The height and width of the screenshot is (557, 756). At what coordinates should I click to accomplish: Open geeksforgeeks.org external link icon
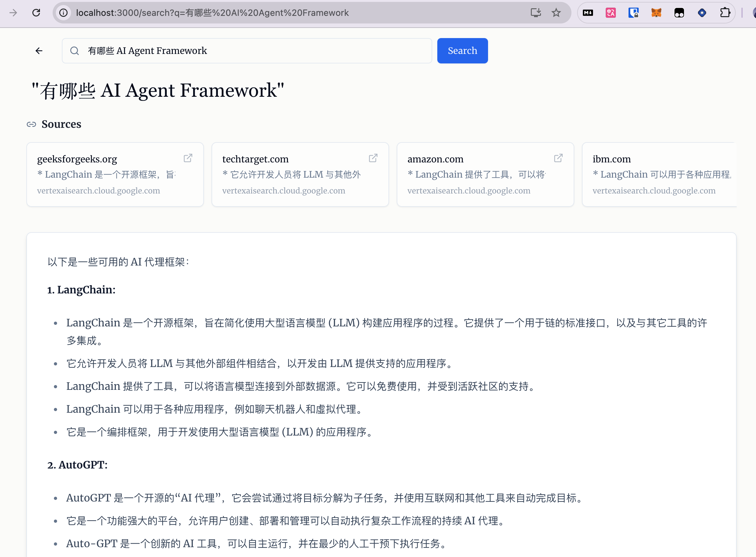coord(188,158)
